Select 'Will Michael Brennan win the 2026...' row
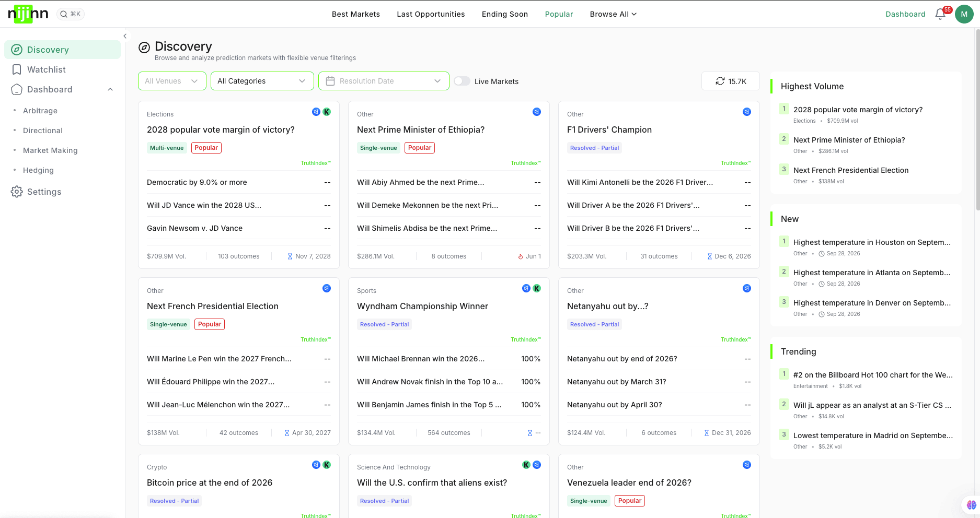980x518 pixels. click(x=449, y=359)
